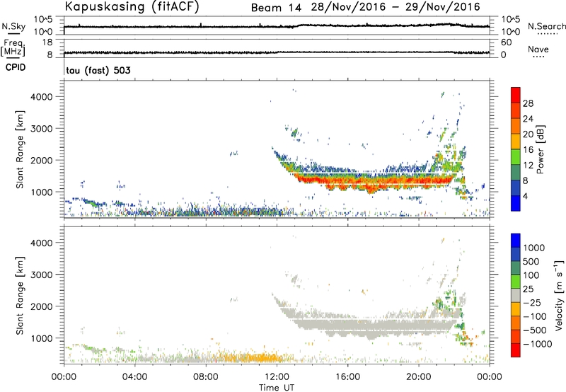Click the 18 label on frequency axis
The width and height of the screenshot is (566, 392).
[47, 42]
